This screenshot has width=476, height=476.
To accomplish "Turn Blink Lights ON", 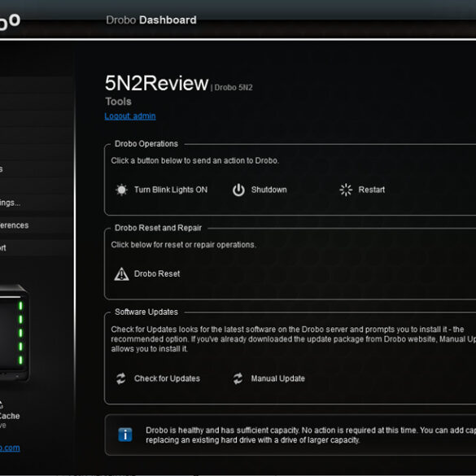I will coord(171,190).
